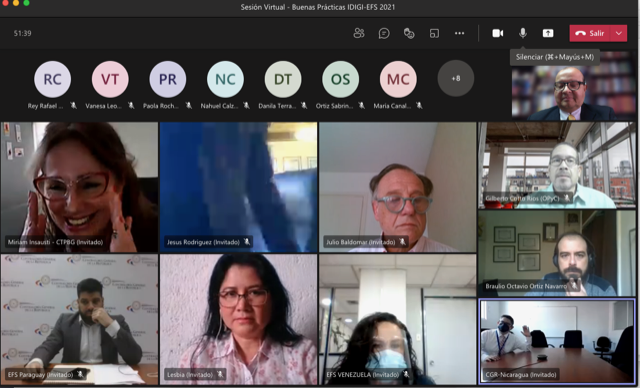The width and height of the screenshot is (640, 388).
Task: Open the meeting chat icon
Action: [384, 33]
